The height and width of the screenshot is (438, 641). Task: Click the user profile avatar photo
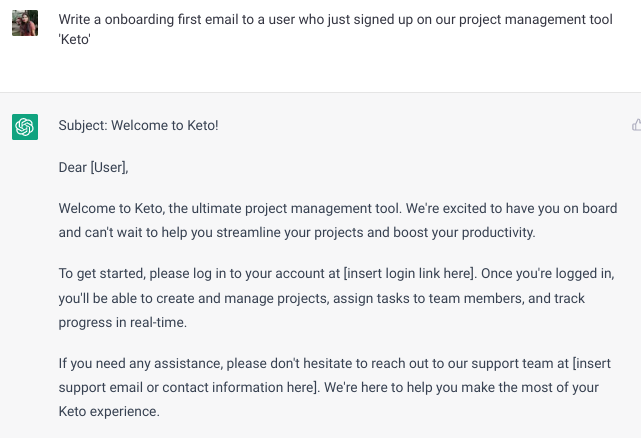coord(25,23)
